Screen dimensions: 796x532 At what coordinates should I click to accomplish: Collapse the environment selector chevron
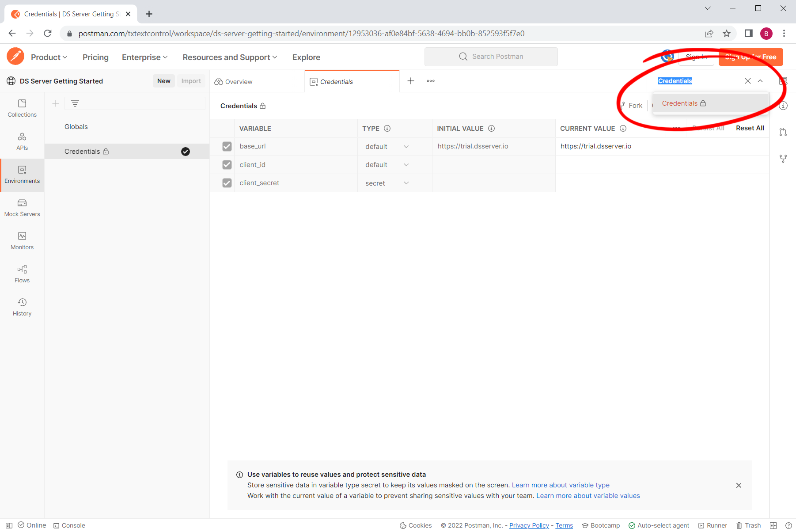tap(760, 81)
